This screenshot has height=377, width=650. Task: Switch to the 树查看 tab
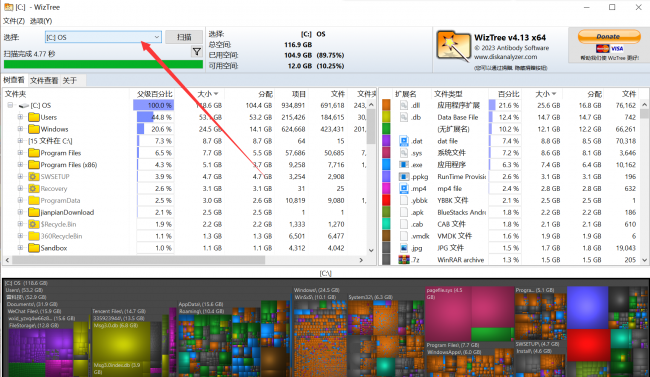(x=14, y=80)
